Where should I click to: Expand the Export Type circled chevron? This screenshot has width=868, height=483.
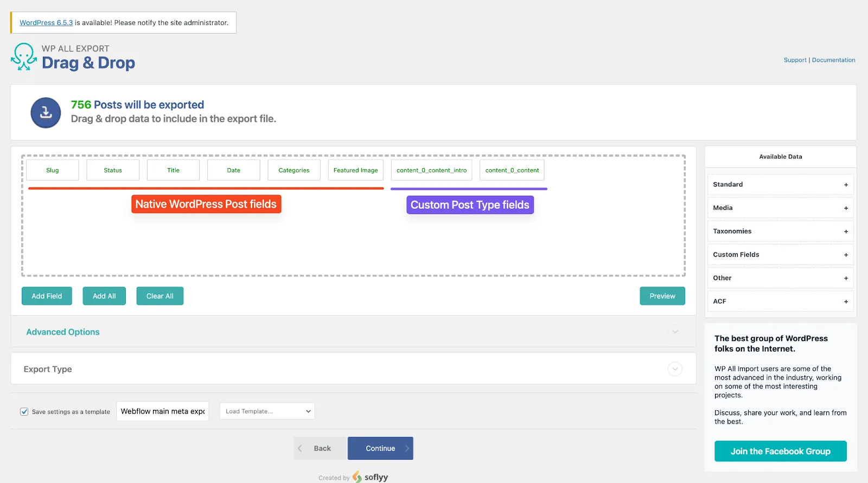[675, 369]
